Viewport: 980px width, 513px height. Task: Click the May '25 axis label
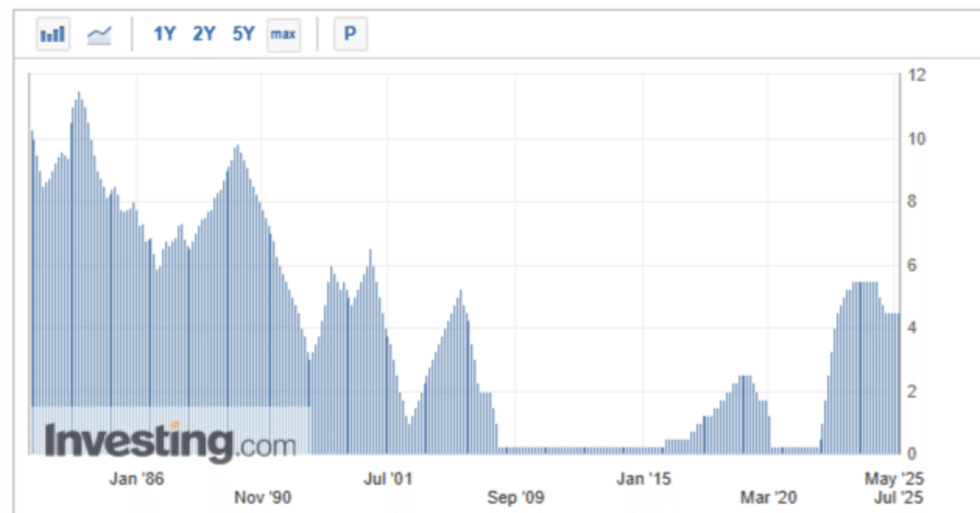894,479
